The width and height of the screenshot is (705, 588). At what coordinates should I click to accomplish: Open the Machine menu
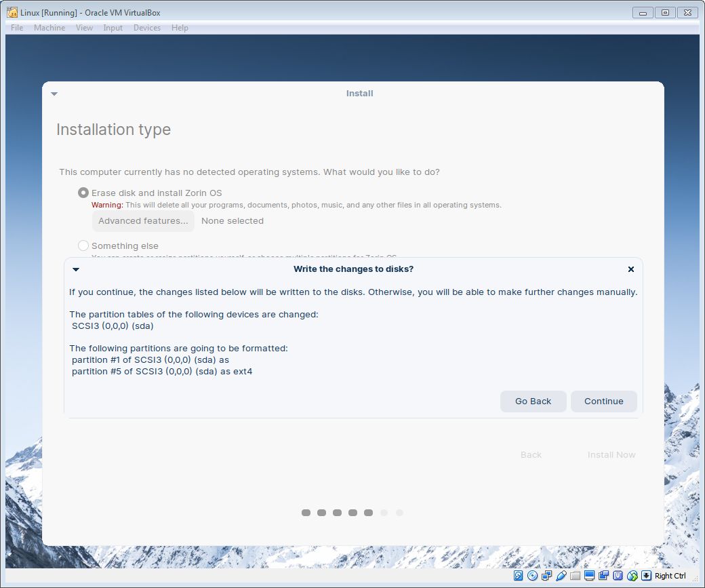coord(49,27)
